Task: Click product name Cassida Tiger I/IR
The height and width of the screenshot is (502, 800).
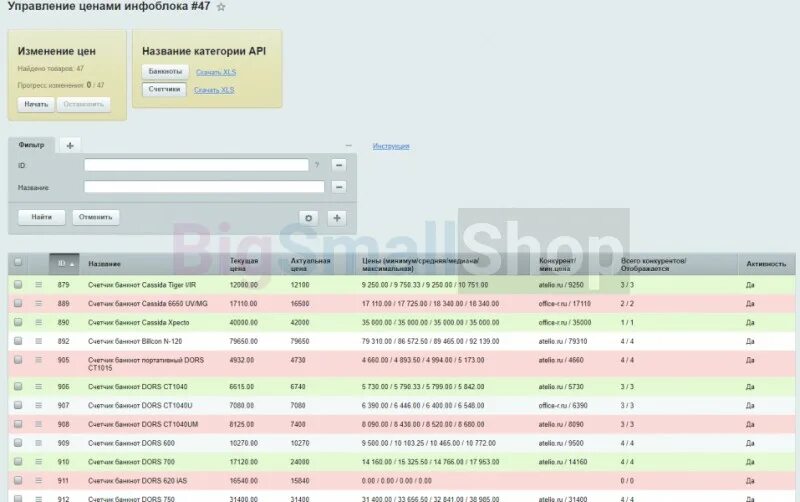Action: click(142, 285)
